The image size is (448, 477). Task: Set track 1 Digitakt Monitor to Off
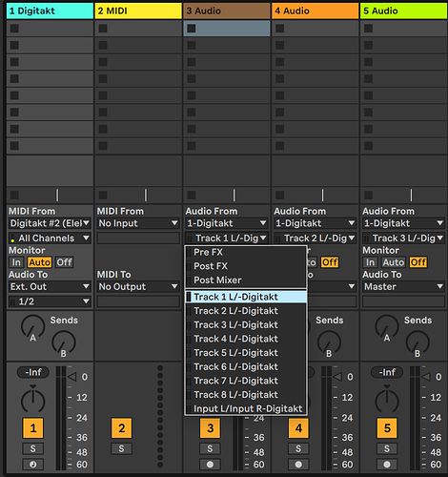click(x=64, y=262)
